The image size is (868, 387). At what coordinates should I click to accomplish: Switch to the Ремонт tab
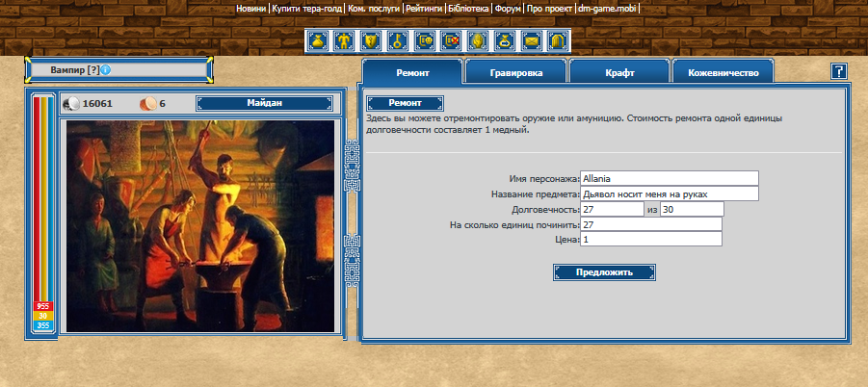pos(412,72)
